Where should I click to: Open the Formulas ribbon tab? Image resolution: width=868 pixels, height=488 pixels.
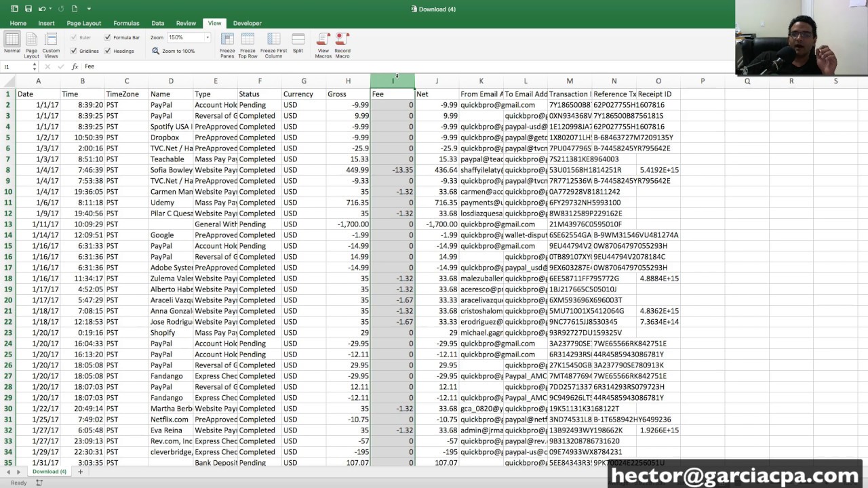pos(126,23)
